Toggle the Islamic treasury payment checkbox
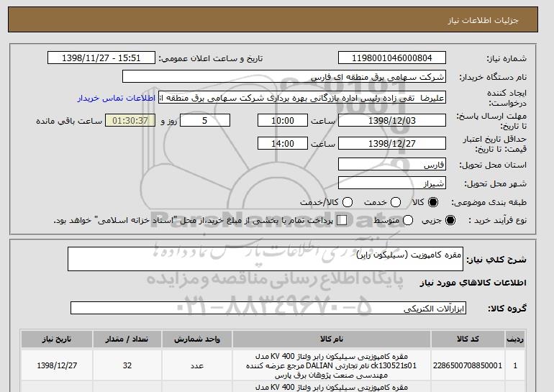Image resolution: width=554 pixels, height=392 pixels. tap(342, 220)
